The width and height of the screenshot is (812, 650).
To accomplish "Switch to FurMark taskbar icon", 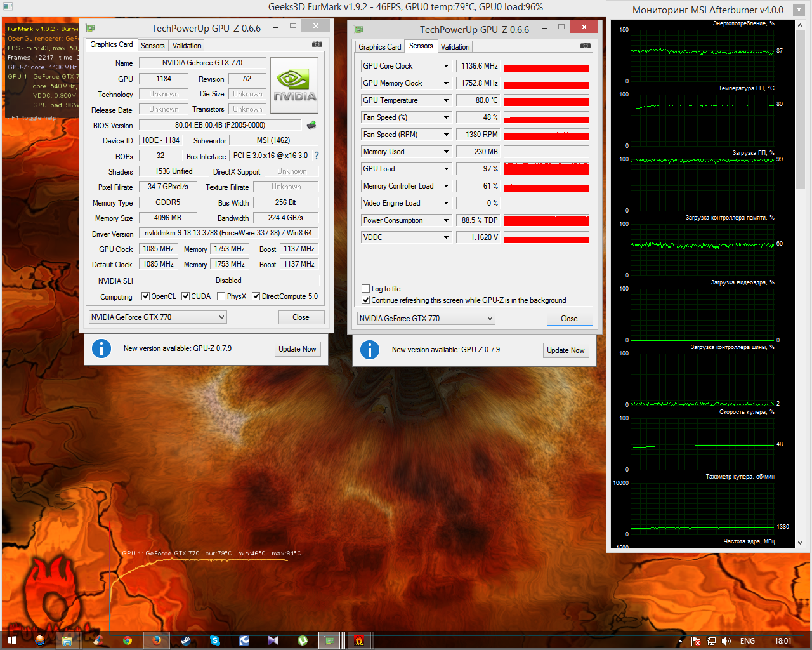I will (359, 640).
